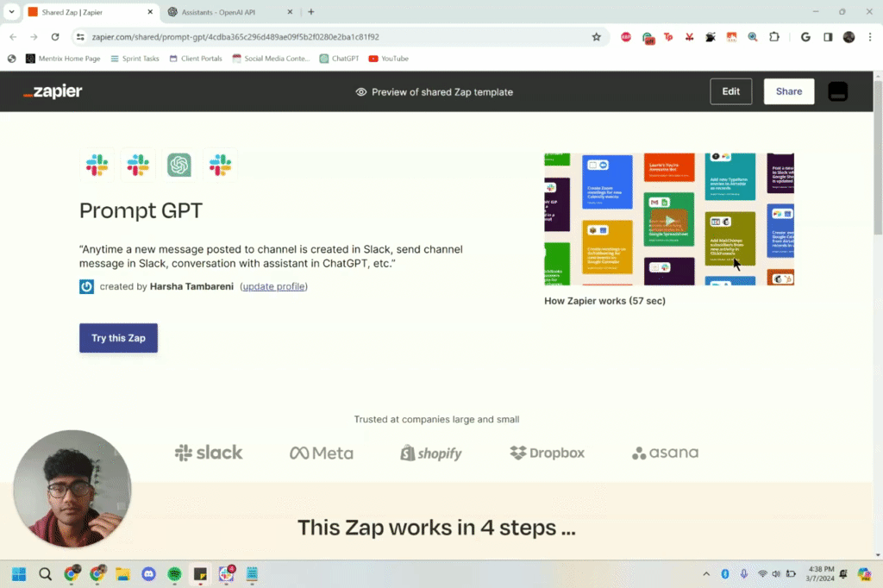Click the Dropbox company logo
Screen dimensions: 883x588
[547, 452]
